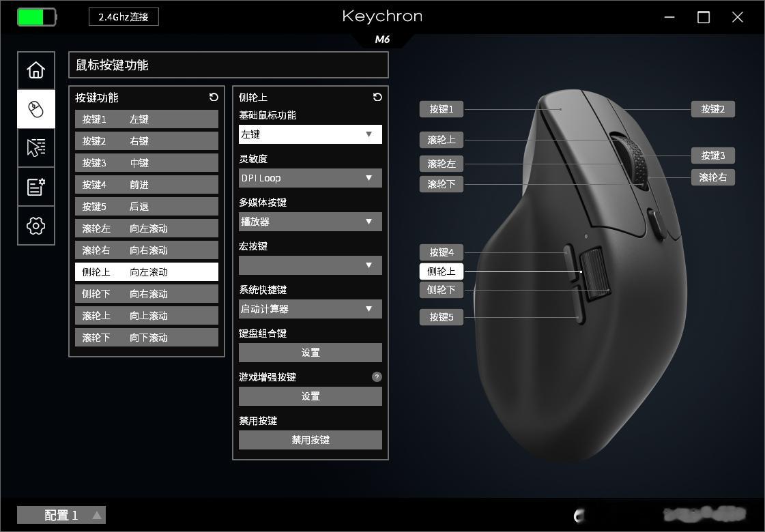Select row 按键3 中键
765x532 pixels.
[146, 163]
